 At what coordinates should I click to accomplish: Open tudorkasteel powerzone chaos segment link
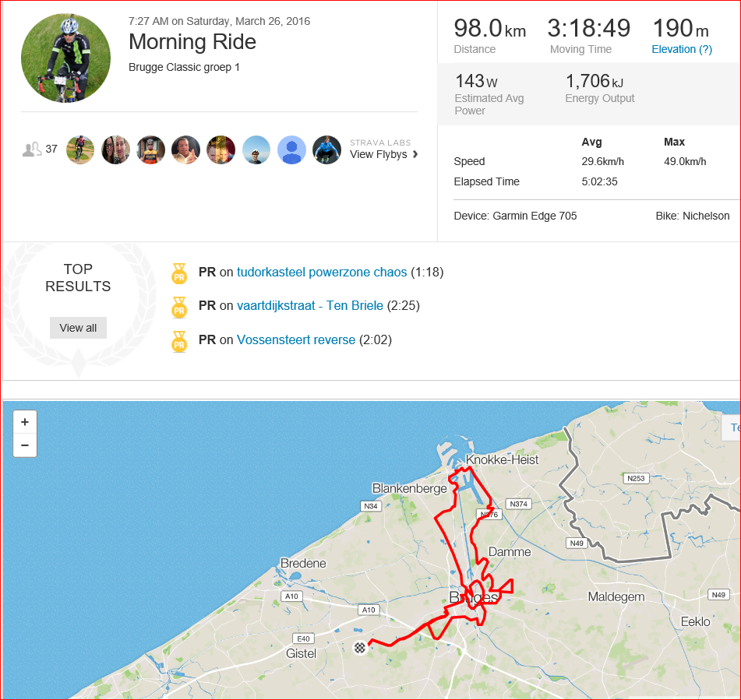[x=321, y=272]
